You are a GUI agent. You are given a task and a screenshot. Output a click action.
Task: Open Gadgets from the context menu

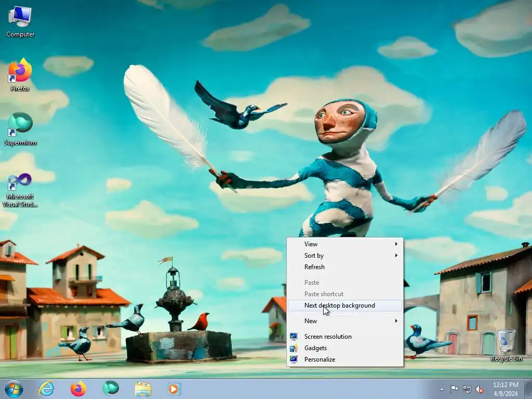(x=345, y=348)
